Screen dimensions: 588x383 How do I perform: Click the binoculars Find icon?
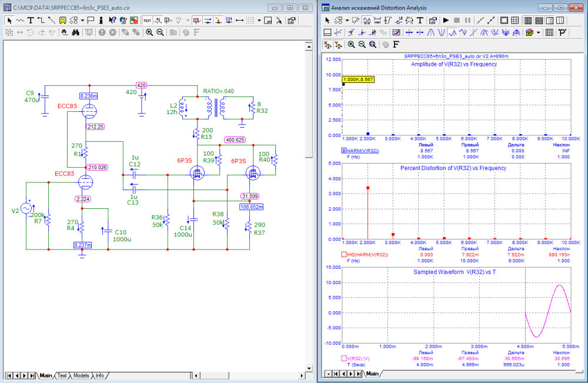[76, 32]
